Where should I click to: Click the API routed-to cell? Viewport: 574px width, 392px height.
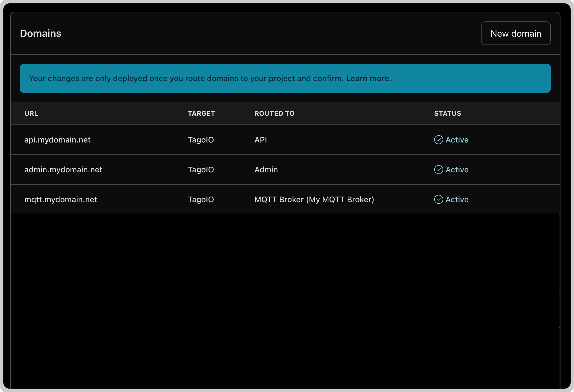(x=260, y=140)
